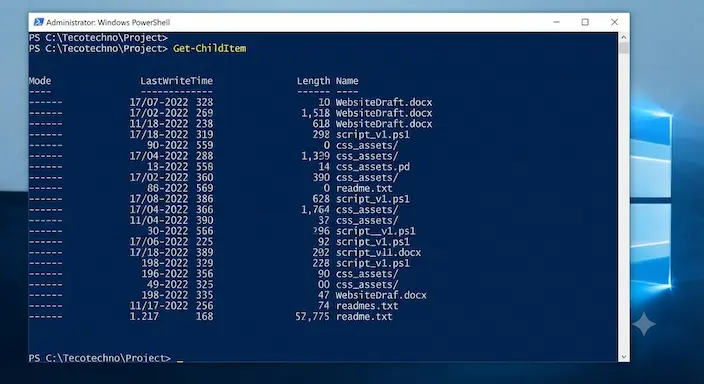
Task: Click the scrollbar down arrow
Action: tap(623, 357)
